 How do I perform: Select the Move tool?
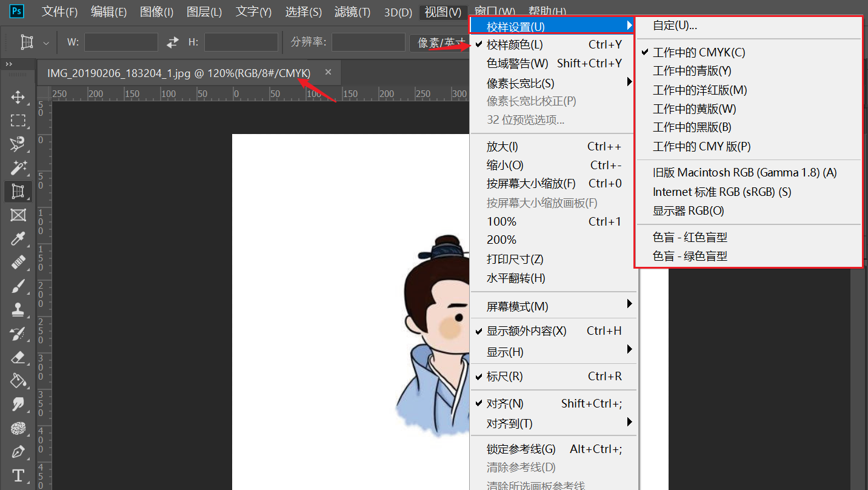pyautogui.click(x=18, y=97)
